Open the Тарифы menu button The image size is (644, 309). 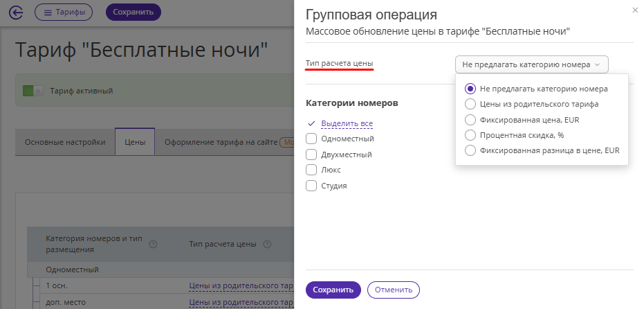[x=64, y=12]
